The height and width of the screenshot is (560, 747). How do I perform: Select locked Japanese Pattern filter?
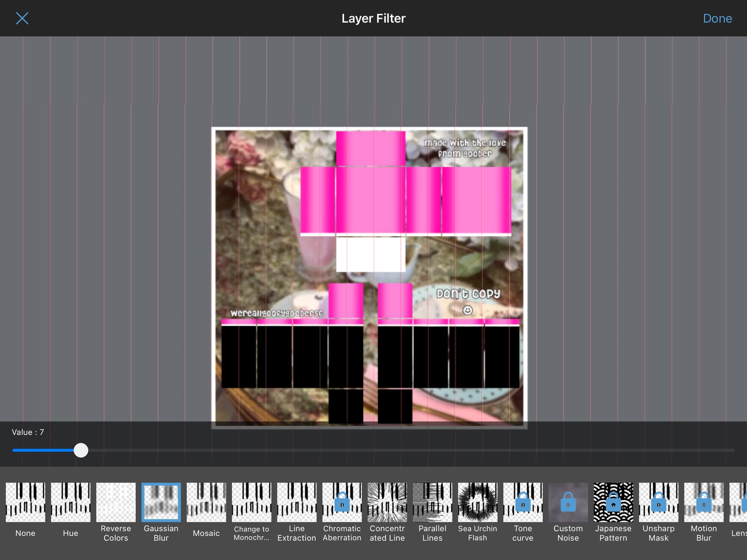tap(613, 502)
